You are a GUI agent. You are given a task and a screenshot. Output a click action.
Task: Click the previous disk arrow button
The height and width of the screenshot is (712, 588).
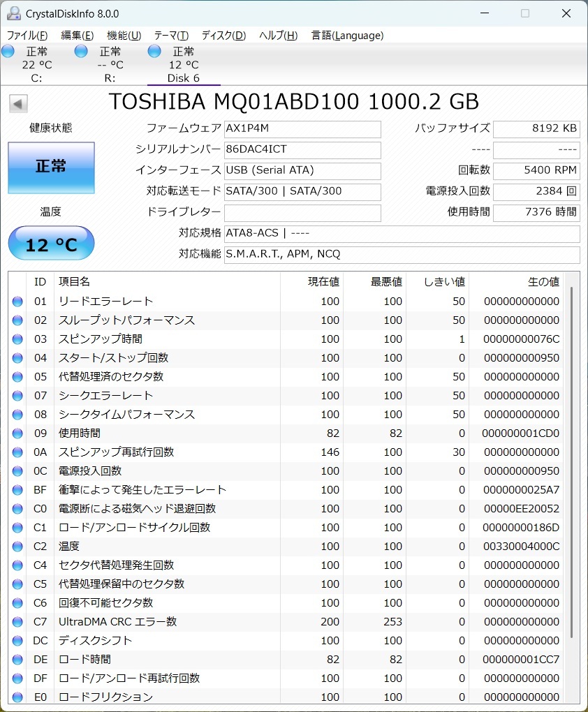point(18,104)
